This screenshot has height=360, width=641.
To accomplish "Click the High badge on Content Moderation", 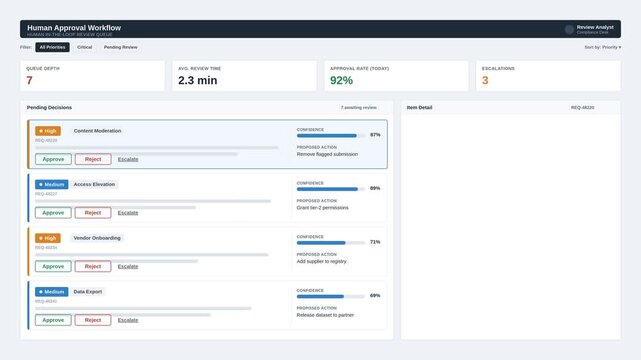I will tap(48, 131).
